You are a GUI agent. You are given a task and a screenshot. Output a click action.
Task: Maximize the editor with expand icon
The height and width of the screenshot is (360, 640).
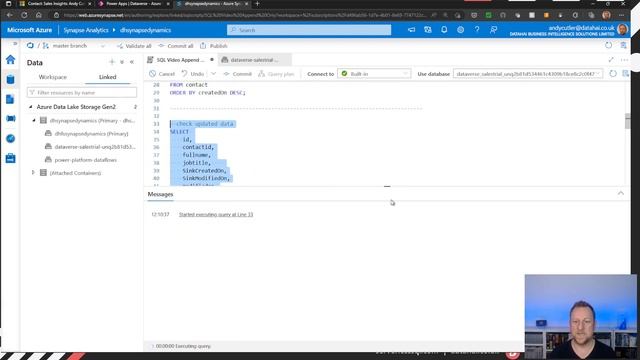click(611, 60)
